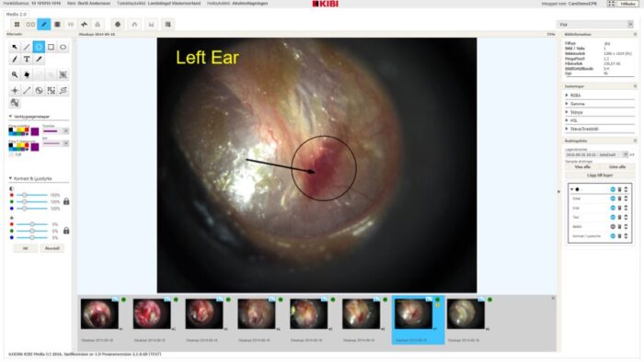Lock the contrast color channel sliders
Image resolution: width=644 pixels, height=362 pixels.
tap(66, 202)
